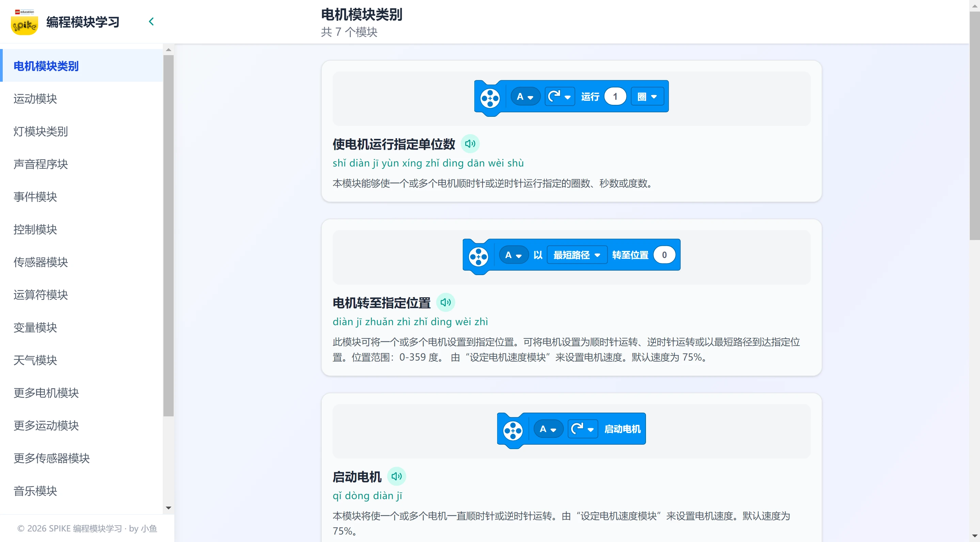Select 控制模块 in the sidebar
The image size is (980, 542).
pyautogui.click(x=35, y=229)
